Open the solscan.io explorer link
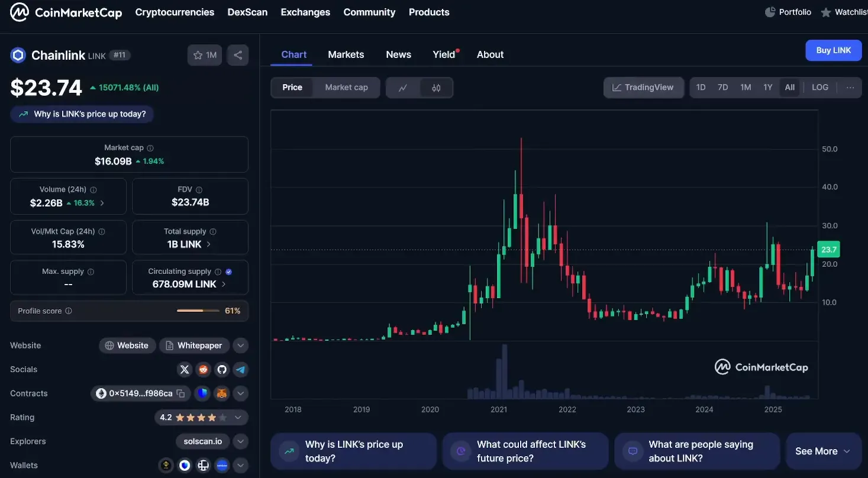Image resolution: width=868 pixels, height=478 pixels. [x=202, y=441]
